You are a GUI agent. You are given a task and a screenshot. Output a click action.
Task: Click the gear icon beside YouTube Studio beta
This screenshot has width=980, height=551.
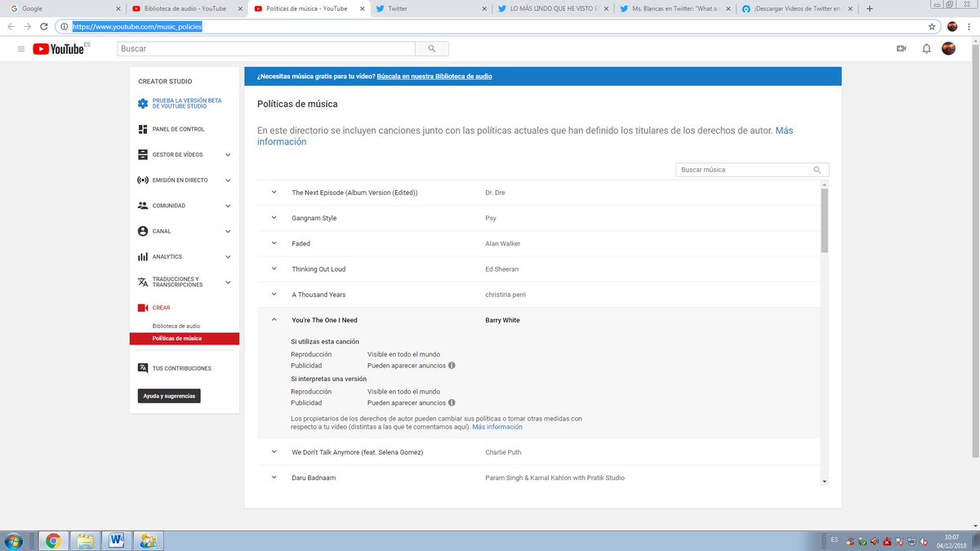[x=143, y=104]
